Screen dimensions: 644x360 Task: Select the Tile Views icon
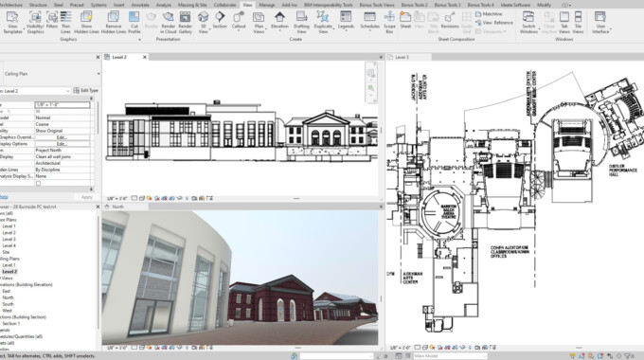(578, 22)
